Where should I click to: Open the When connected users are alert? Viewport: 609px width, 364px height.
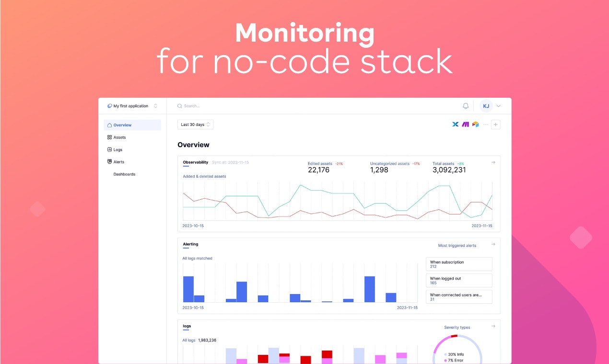(459, 297)
